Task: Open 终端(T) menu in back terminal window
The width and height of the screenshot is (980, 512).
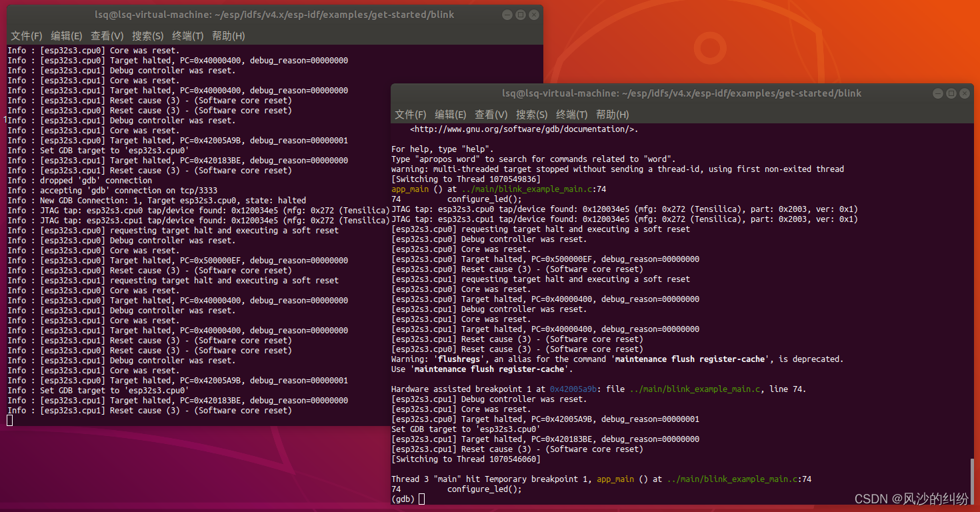Action: coord(187,36)
